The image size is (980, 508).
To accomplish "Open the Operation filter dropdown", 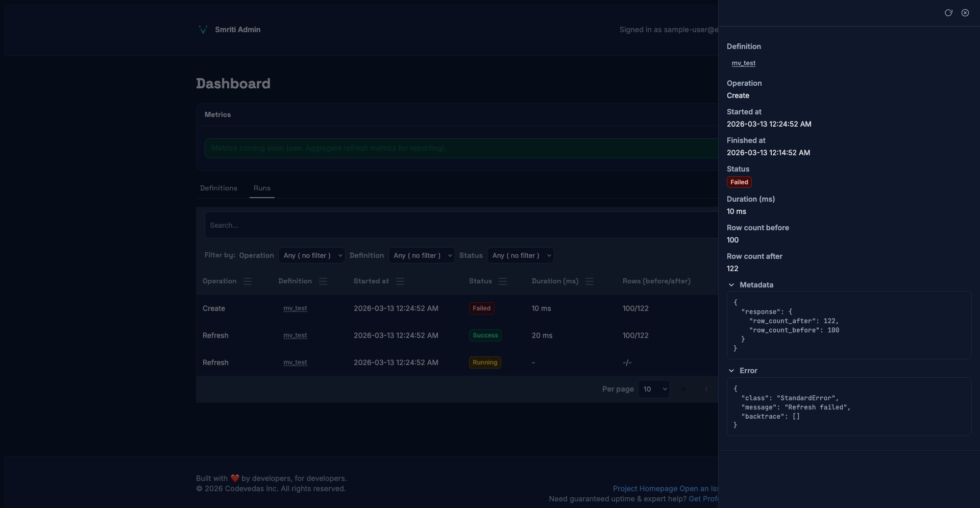I will click(x=312, y=255).
